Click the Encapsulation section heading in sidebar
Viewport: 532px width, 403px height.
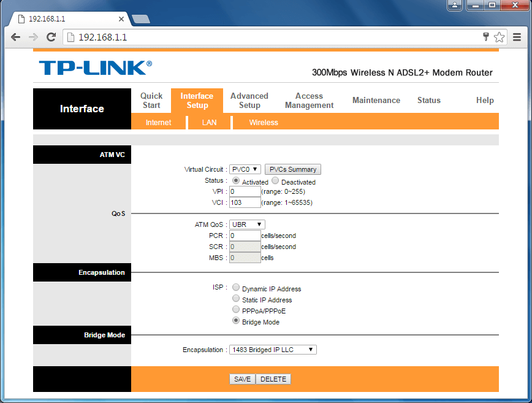(x=102, y=272)
